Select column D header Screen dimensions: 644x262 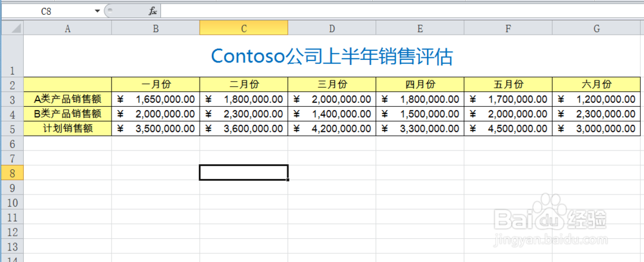(x=332, y=28)
